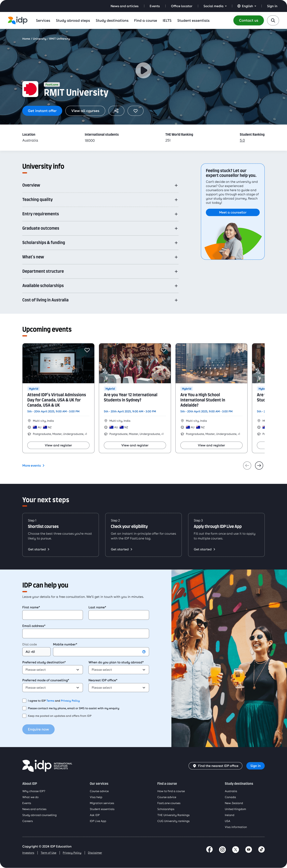
Task: Go to previous events with left arrow
Action: click(247, 465)
